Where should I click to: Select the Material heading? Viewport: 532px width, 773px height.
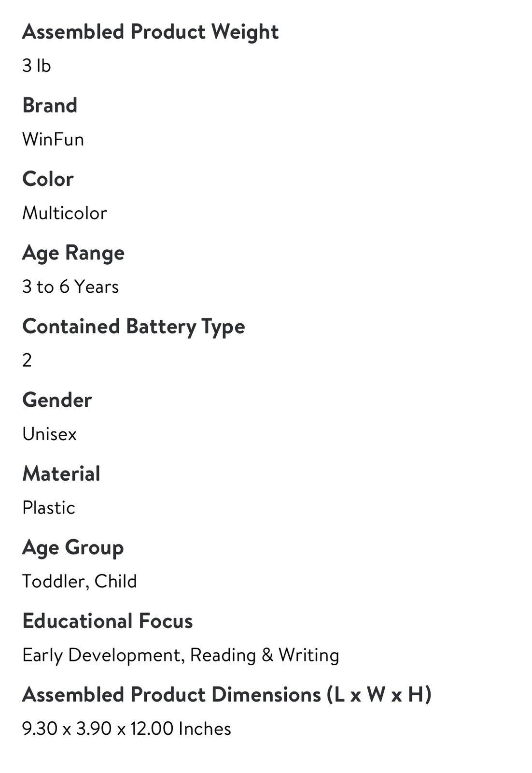click(x=61, y=474)
